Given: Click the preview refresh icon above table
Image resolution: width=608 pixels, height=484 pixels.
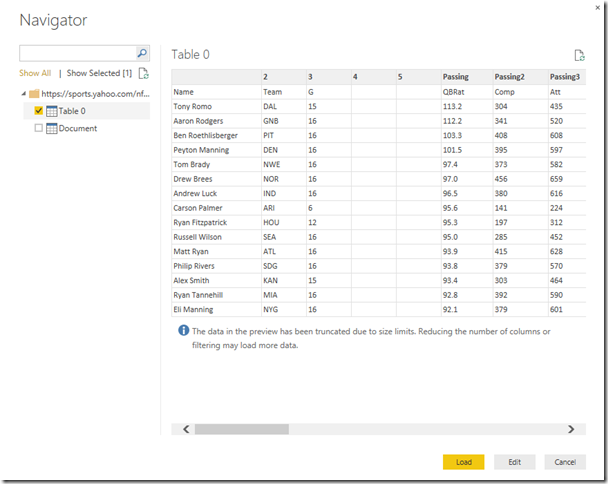Looking at the screenshot, I should tap(579, 56).
